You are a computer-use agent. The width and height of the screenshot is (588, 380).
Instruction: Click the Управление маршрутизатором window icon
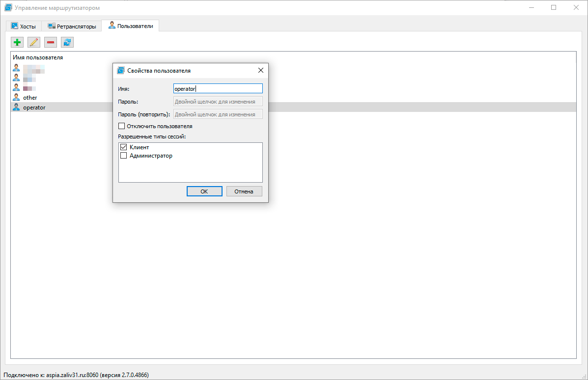[x=8, y=7]
